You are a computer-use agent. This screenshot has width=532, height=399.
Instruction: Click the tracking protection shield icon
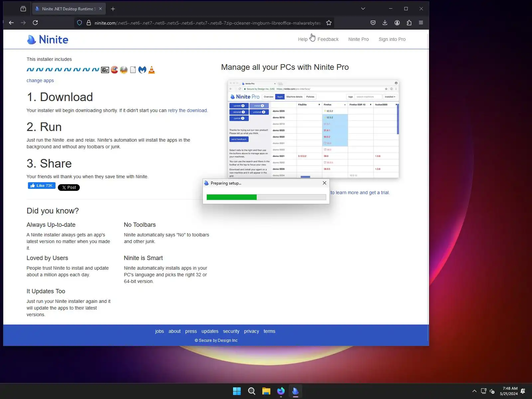(x=79, y=23)
